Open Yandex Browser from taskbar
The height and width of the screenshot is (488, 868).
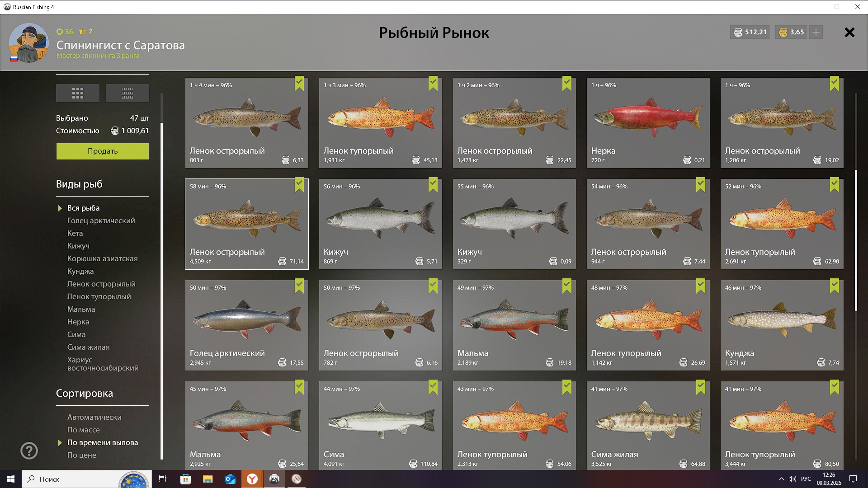pyautogui.click(x=252, y=479)
